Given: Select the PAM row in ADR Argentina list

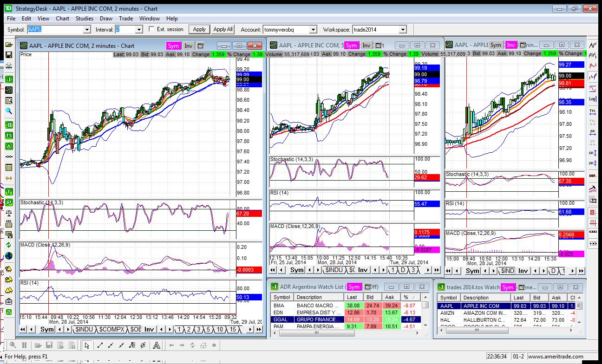Looking at the screenshot, I should 346,326.
